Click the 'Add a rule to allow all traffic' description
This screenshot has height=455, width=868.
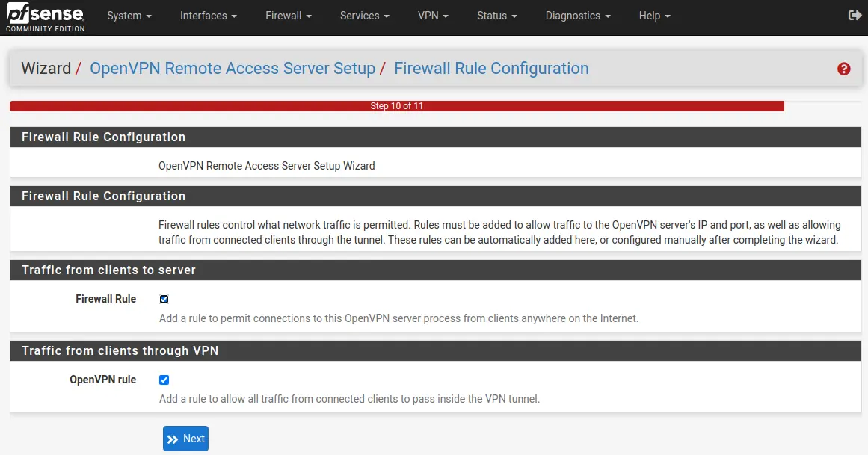pos(349,399)
